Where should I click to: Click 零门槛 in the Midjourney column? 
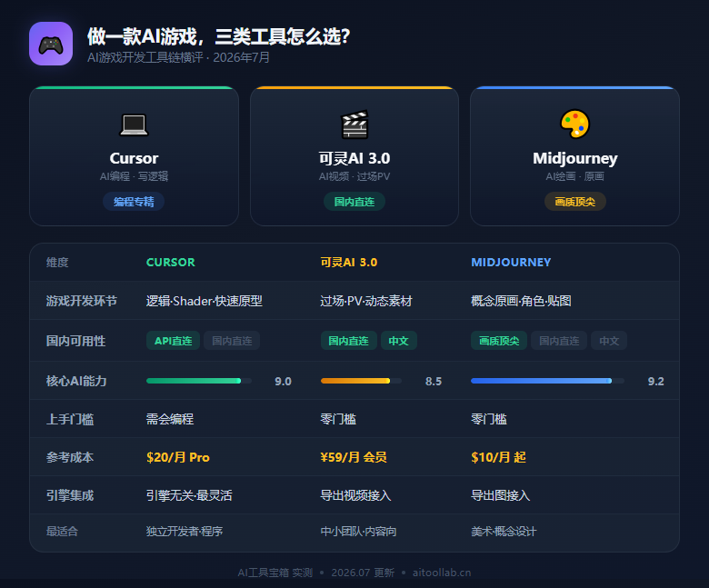coord(489,419)
